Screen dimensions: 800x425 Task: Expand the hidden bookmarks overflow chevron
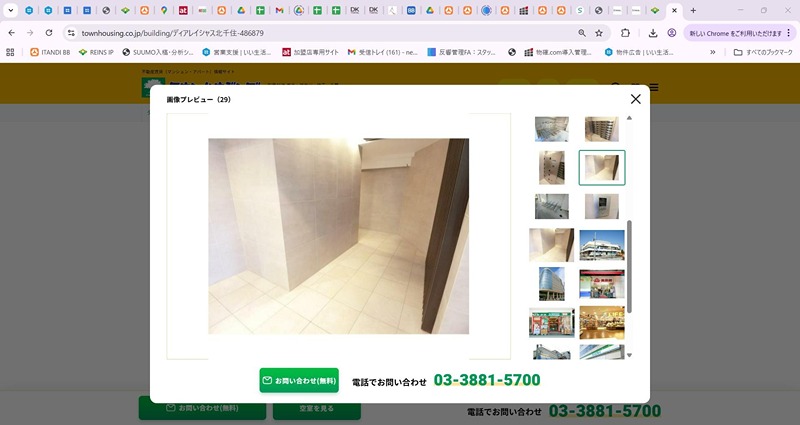pos(713,52)
